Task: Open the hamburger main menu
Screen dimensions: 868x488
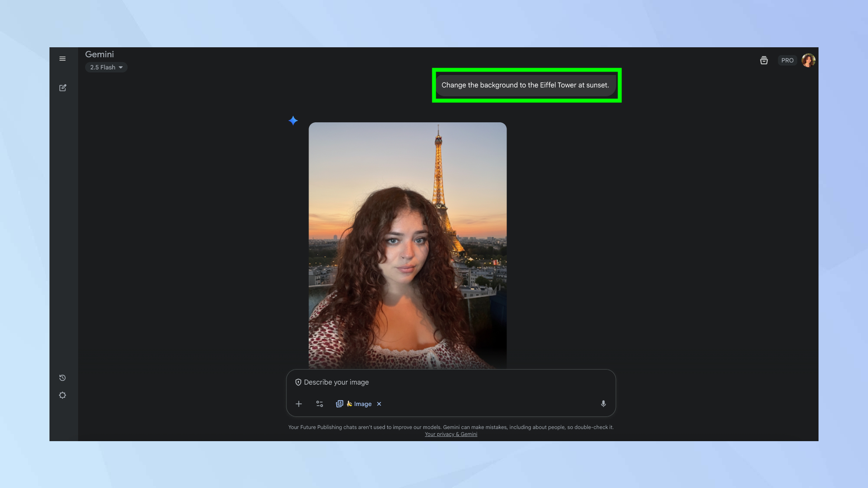Action: pos(62,59)
